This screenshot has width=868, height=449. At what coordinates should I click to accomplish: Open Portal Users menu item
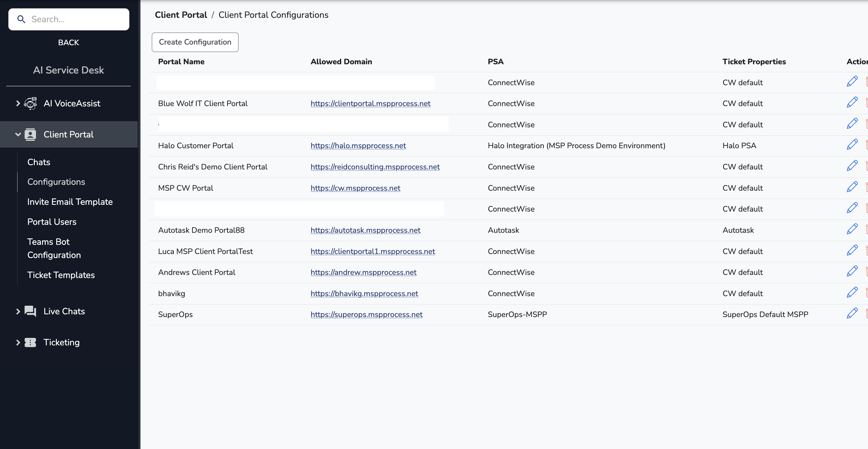pos(52,222)
